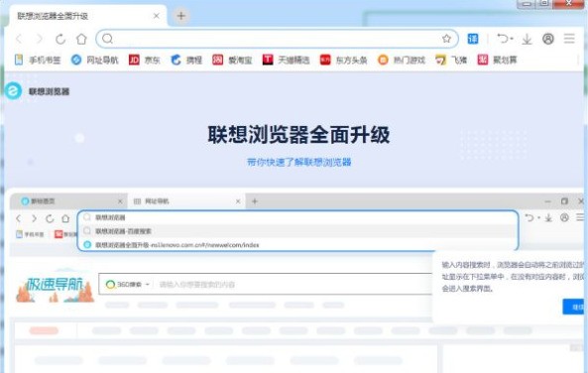Choose the 联想浏览器全面升级 URL suggestion
This screenshot has height=373, width=588.
[298, 245]
